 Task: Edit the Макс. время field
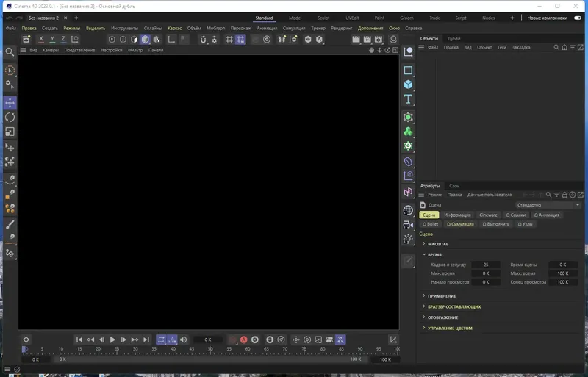563,273
